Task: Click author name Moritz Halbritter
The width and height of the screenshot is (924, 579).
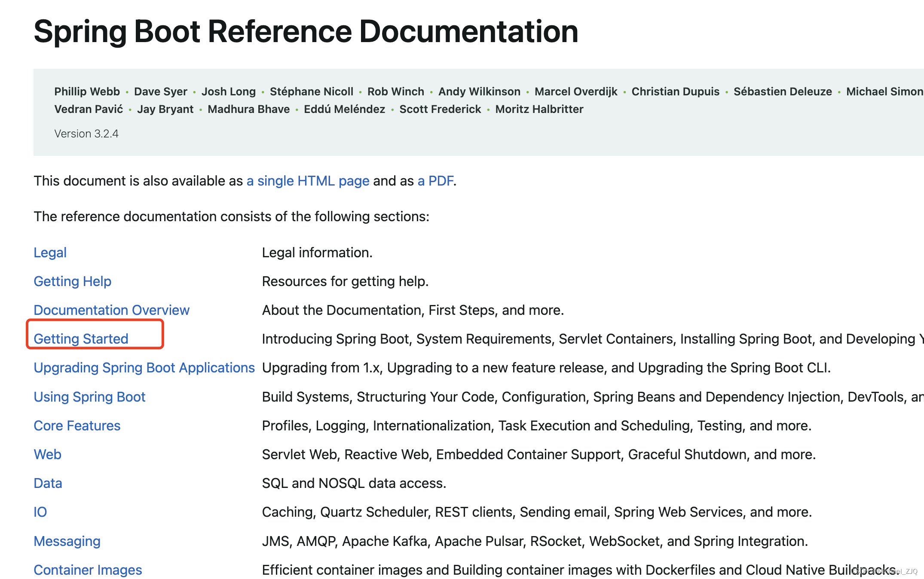Action: (x=539, y=109)
